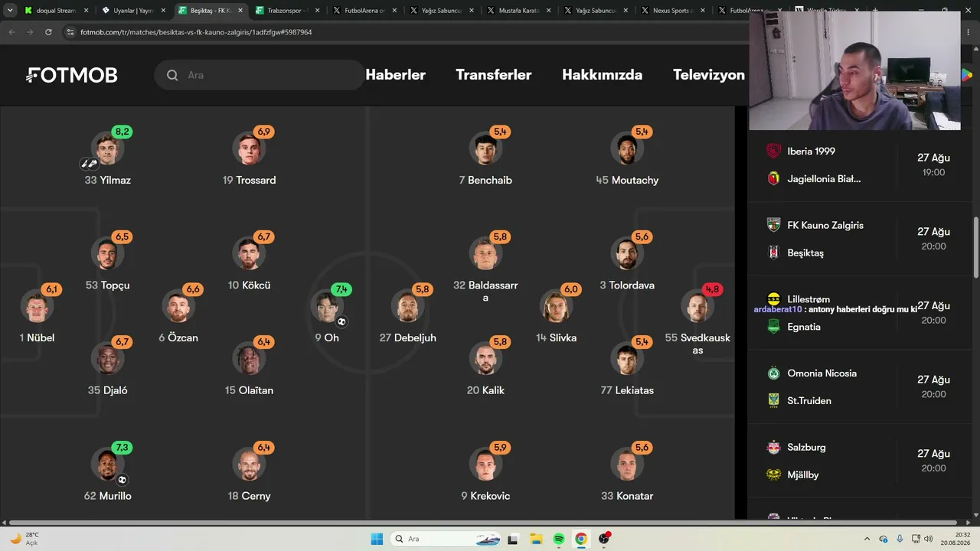
Task: Click the search magnifier icon in FotMob header
Action: point(172,75)
